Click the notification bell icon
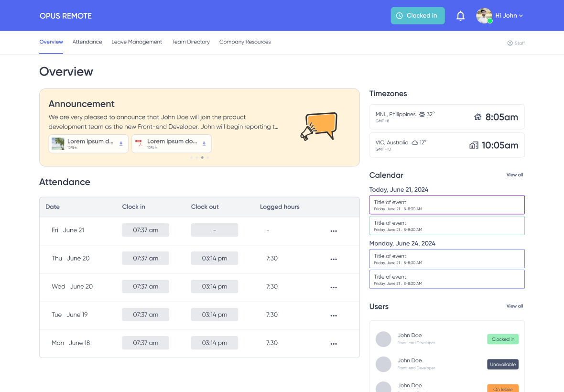The height and width of the screenshot is (392, 564). pyautogui.click(x=460, y=16)
